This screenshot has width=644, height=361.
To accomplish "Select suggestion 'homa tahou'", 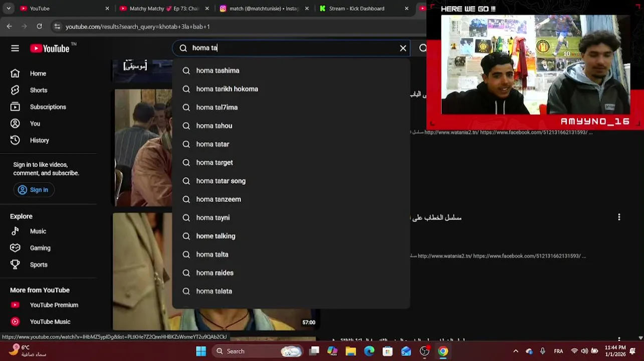I will 291,126.
